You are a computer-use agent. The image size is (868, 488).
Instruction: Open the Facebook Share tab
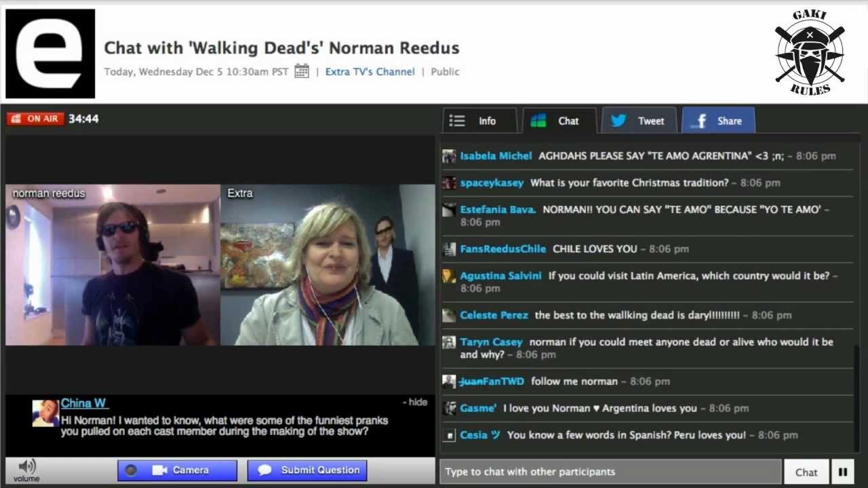pyautogui.click(x=718, y=121)
